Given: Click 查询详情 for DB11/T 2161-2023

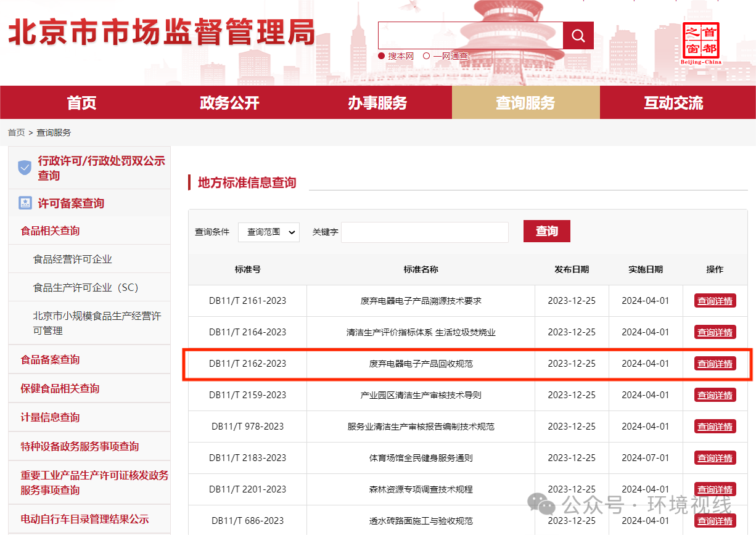Looking at the screenshot, I should coord(715,301).
